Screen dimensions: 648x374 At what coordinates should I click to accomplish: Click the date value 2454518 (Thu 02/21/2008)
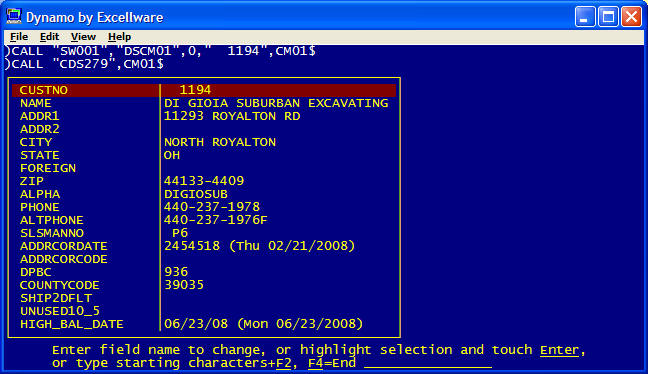pos(260,246)
